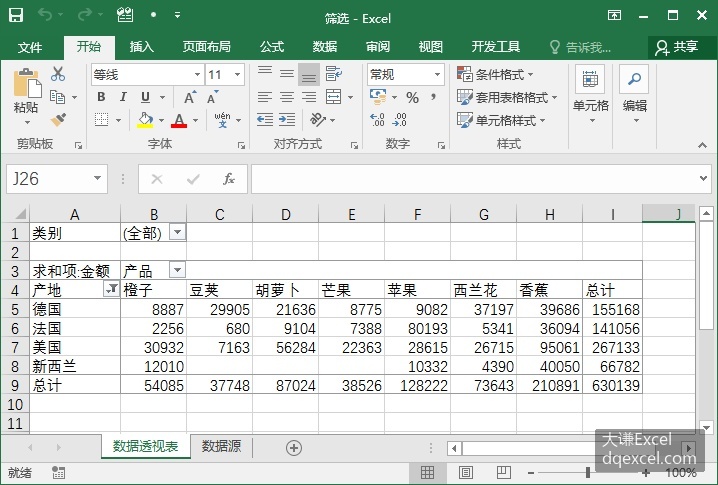Image resolution: width=718 pixels, height=485 pixels.
Task: Undo the last action
Action: (44, 16)
